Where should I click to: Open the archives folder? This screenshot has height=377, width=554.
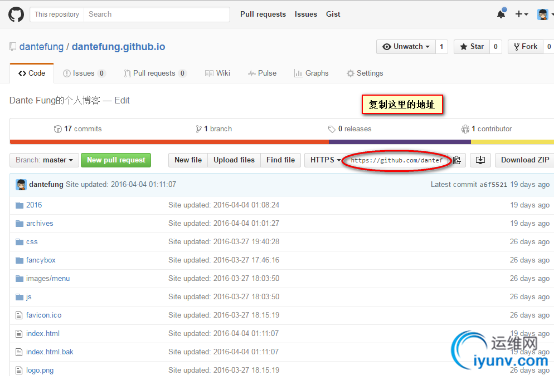click(x=40, y=223)
